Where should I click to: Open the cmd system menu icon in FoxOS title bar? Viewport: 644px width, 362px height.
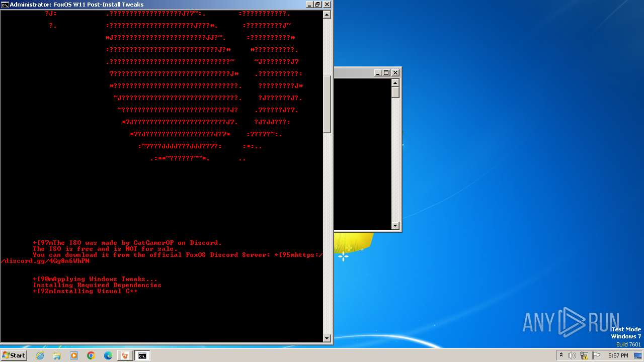(5, 5)
